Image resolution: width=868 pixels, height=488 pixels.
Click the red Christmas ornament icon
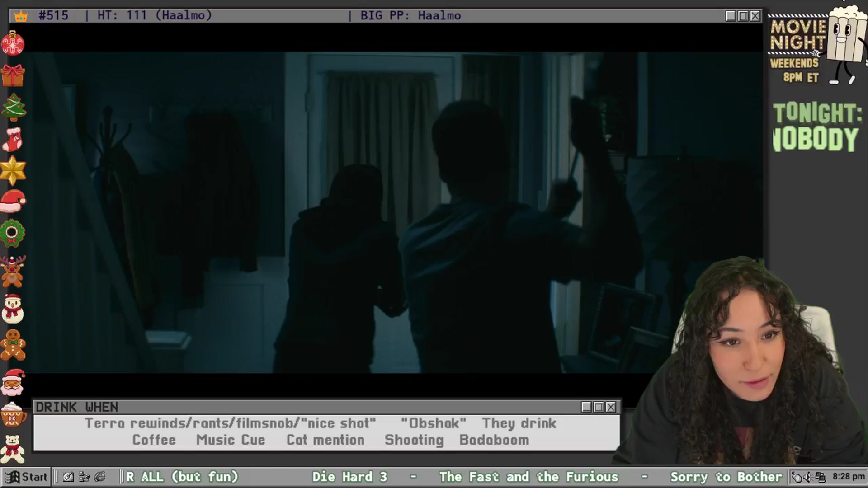(13, 43)
